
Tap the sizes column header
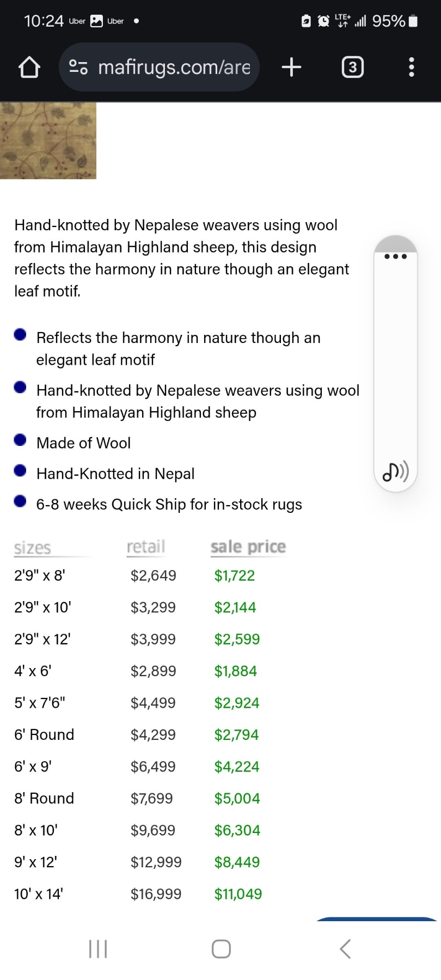click(x=33, y=548)
